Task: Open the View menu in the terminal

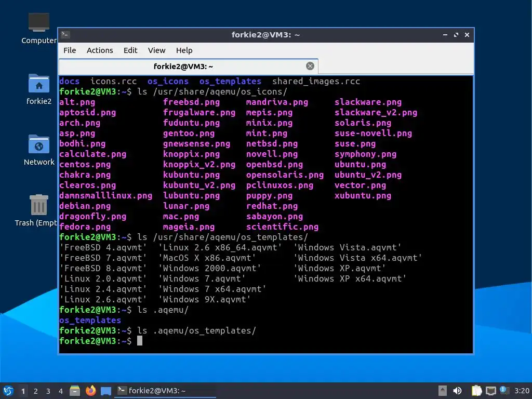Action: click(156, 50)
